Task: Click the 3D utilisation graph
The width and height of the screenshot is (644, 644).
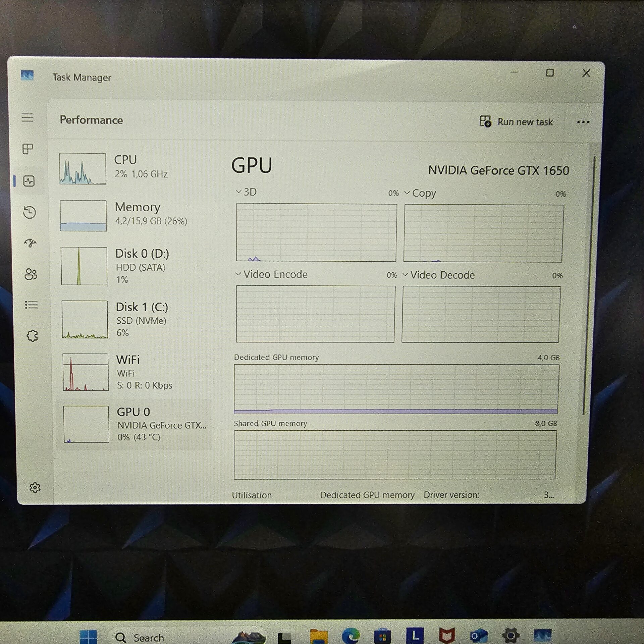Action: pyautogui.click(x=316, y=232)
